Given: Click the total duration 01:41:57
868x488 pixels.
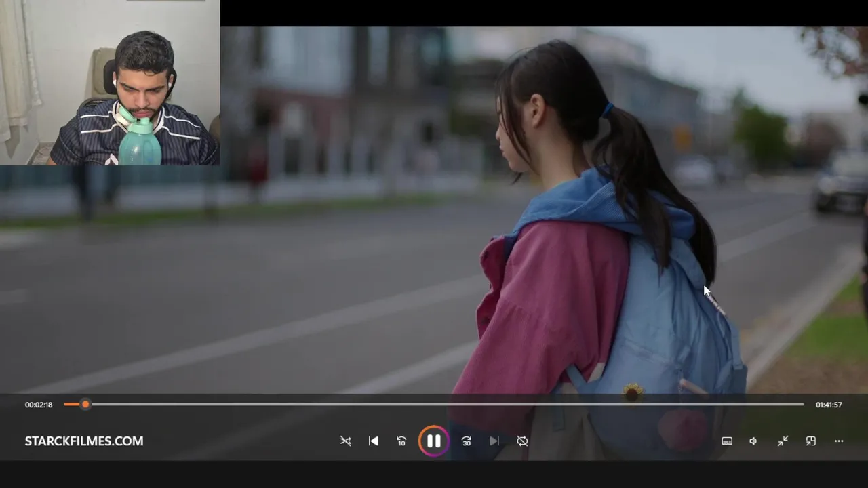Looking at the screenshot, I should tap(829, 405).
